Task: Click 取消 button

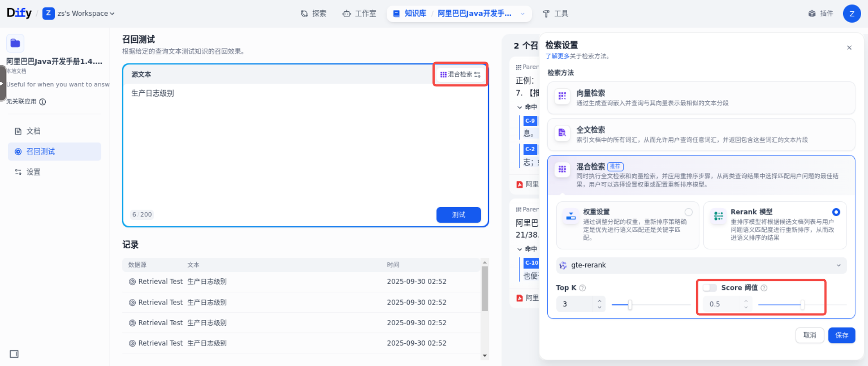Action: (x=810, y=335)
